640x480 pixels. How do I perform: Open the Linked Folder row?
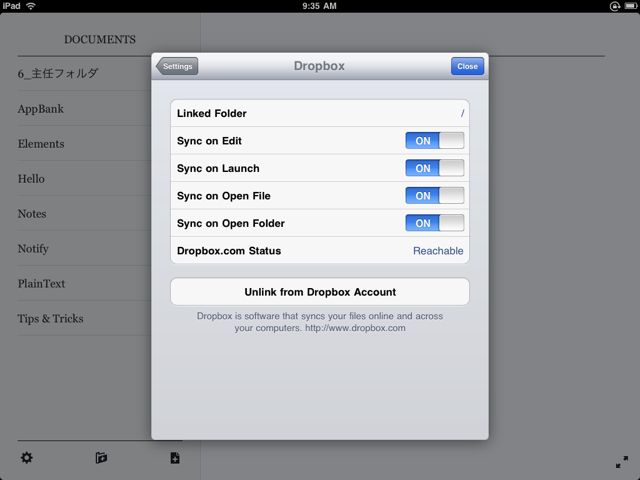(320, 113)
